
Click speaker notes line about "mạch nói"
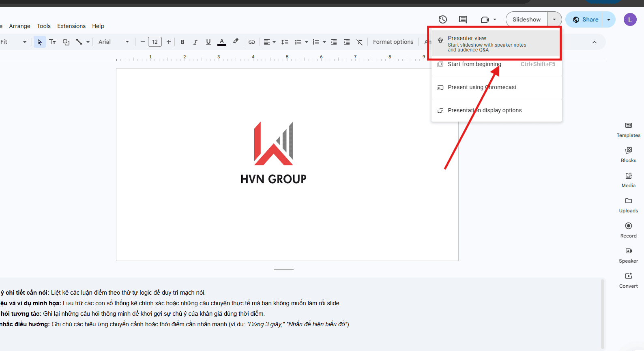click(103, 293)
